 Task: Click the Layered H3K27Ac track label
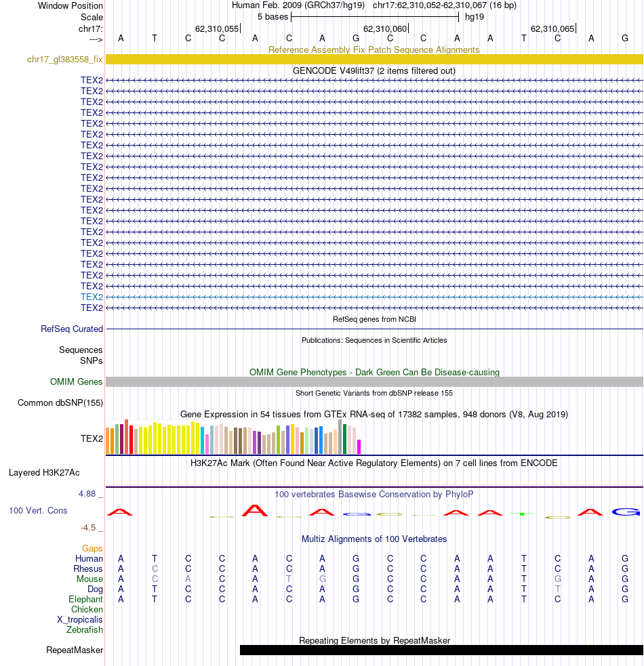[x=44, y=473]
